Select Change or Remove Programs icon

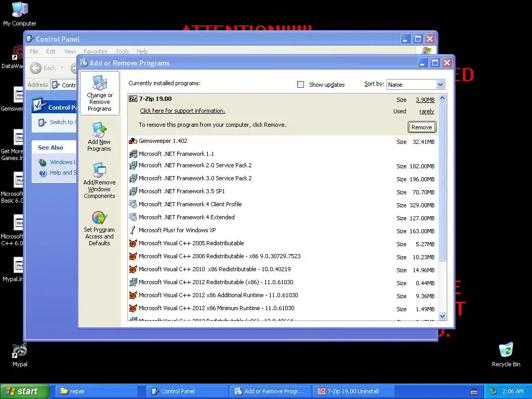(99, 94)
